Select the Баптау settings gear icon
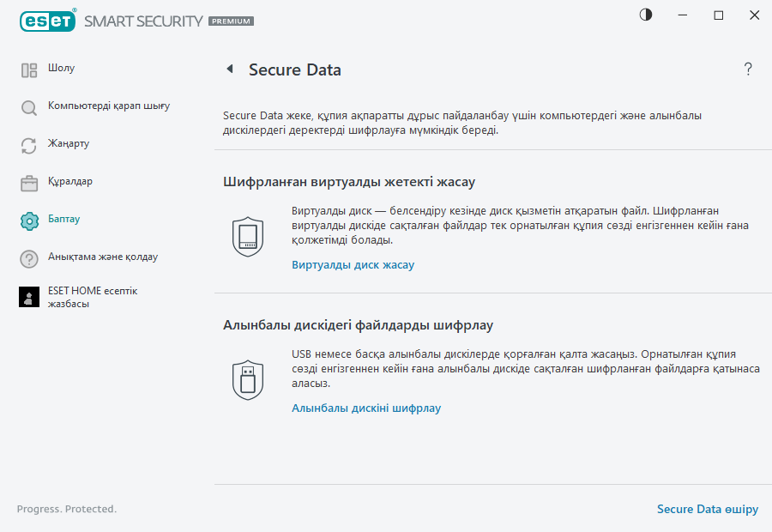 point(28,219)
